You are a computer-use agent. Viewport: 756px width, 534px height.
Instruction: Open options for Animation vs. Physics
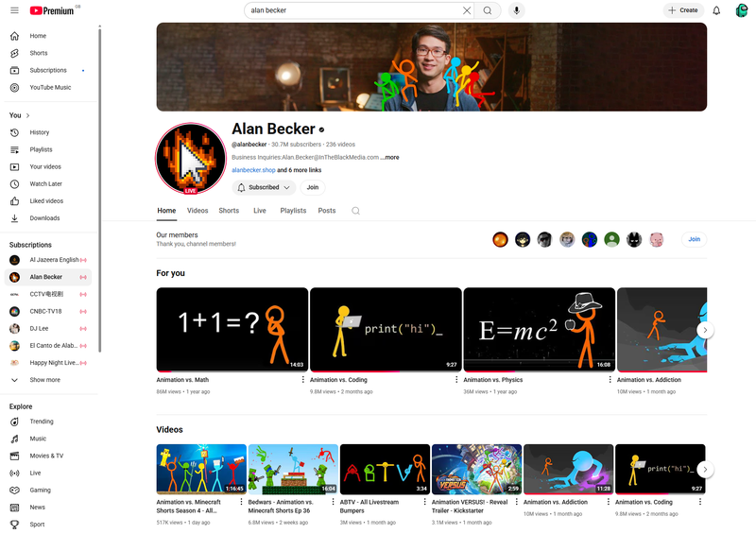[x=610, y=380]
